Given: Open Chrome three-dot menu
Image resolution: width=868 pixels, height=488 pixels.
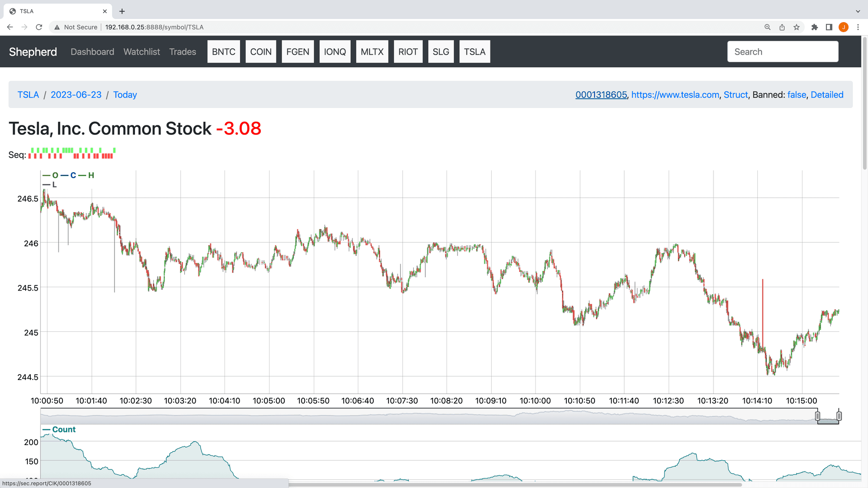Looking at the screenshot, I should 858,27.
